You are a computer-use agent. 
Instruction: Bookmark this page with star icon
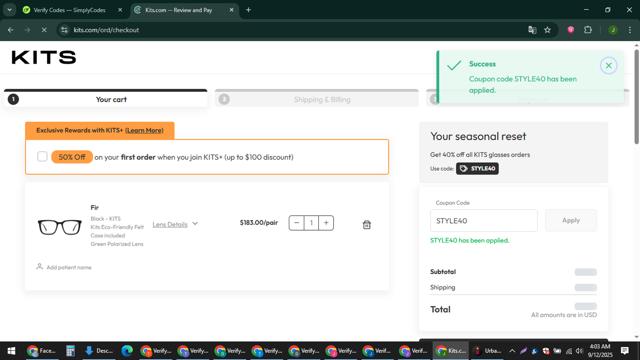click(547, 30)
